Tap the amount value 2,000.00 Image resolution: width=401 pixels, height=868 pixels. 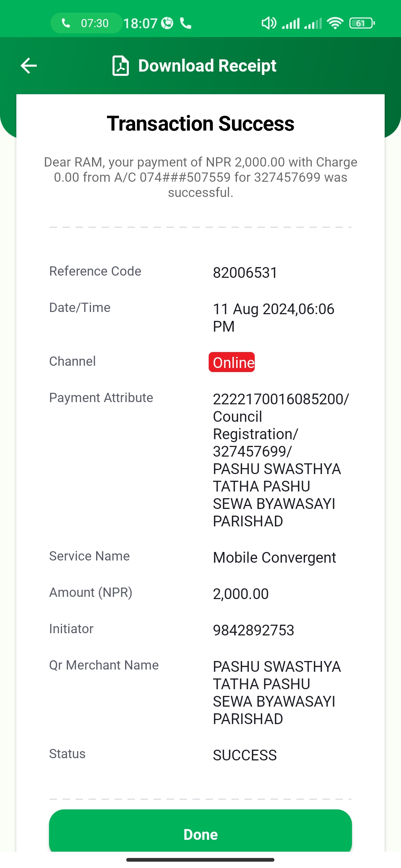tap(241, 594)
